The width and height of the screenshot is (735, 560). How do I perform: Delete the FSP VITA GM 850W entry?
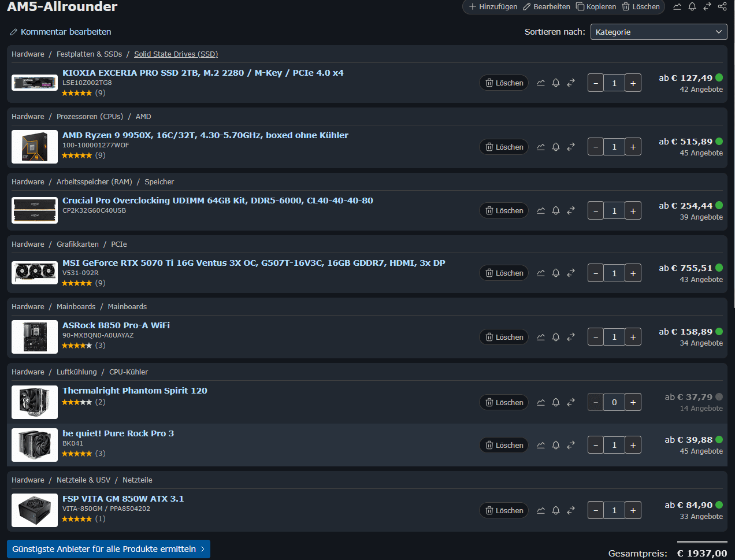coord(504,510)
